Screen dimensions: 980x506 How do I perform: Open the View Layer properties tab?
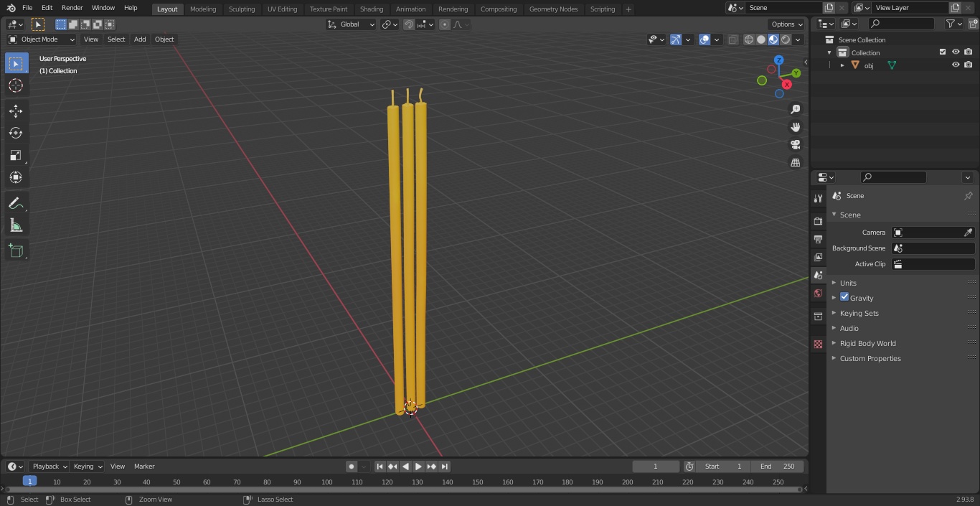(x=818, y=257)
